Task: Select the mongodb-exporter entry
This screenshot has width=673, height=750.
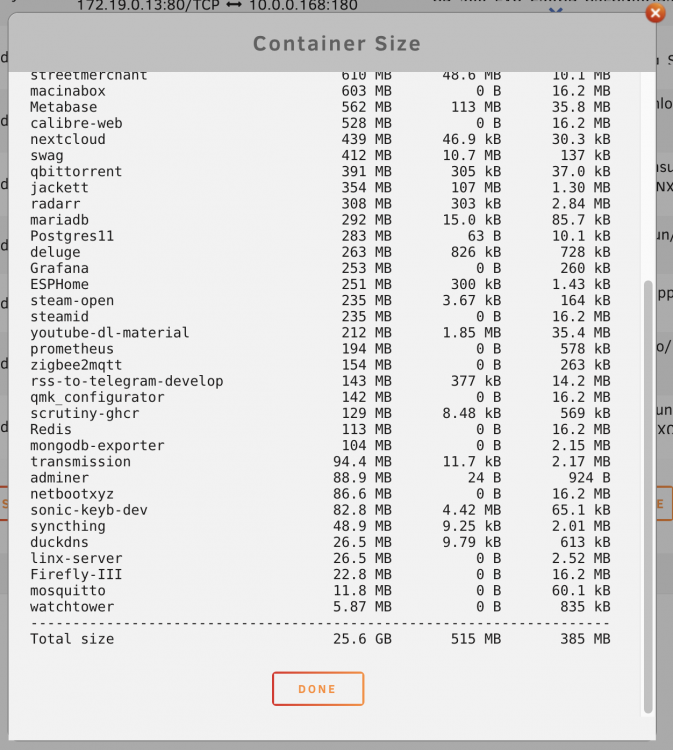Action: click(x=97, y=445)
